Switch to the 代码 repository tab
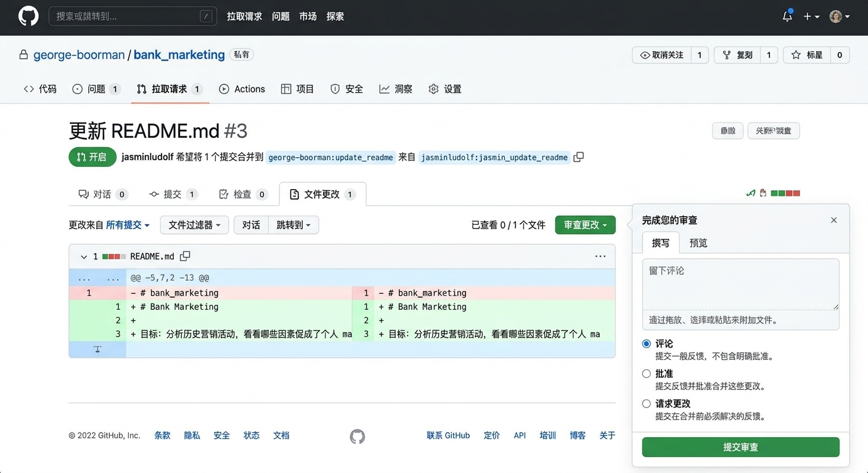 click(40, 89)
